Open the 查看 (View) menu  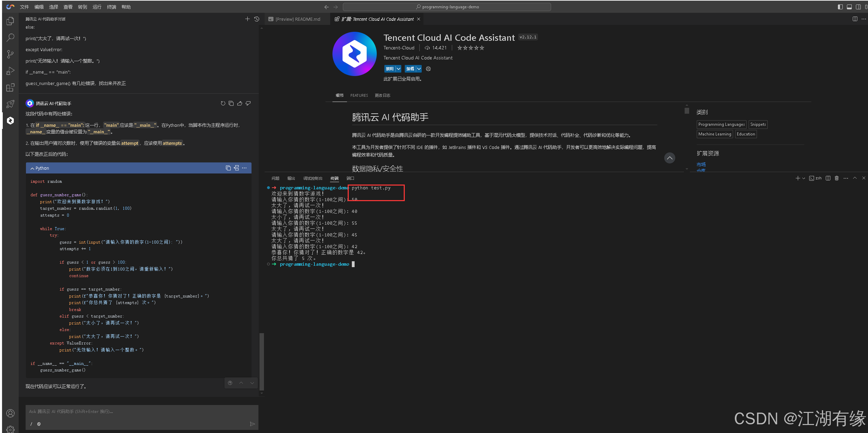tap(68, 7)
